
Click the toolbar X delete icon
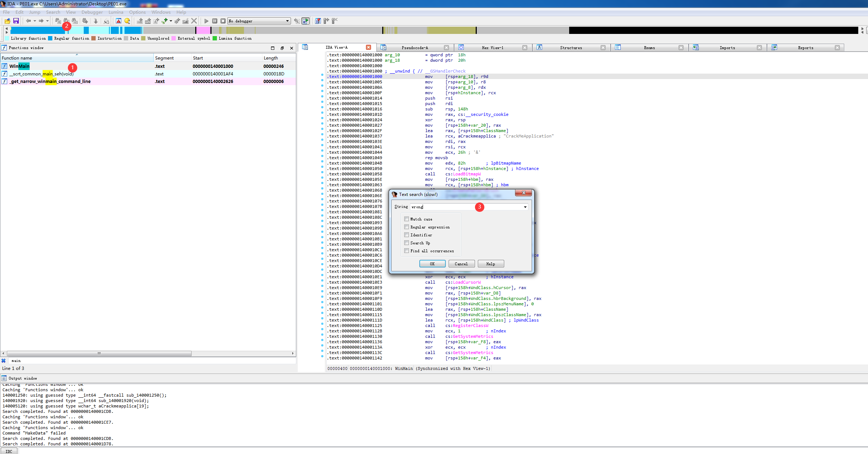(194, 21)
